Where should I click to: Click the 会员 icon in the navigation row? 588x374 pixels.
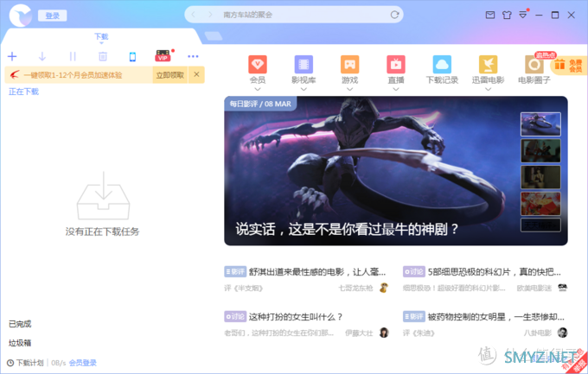point(258,65)
